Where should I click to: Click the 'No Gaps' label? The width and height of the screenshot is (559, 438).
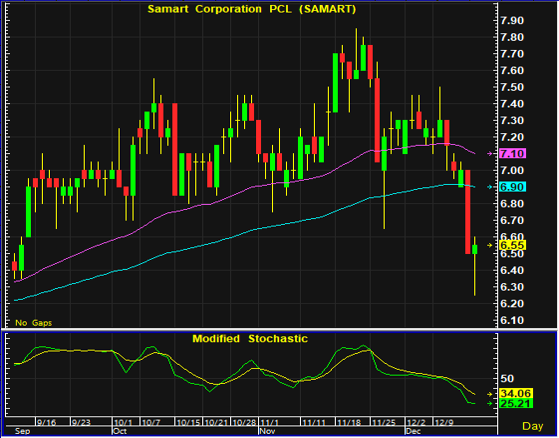pos(34,323)
